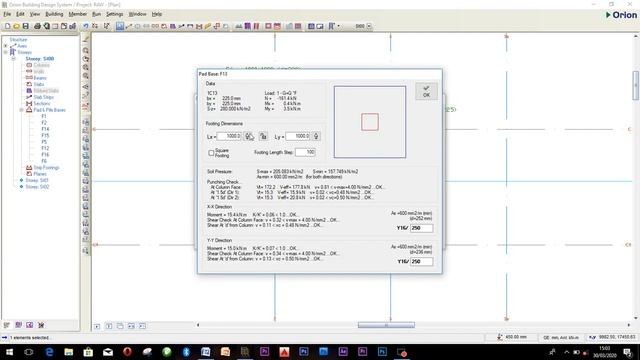The image size is (640, 360).
Task: Open the red Adobe Acrobat taskbar icon
Action: pyautogui.click(x=284, y=352)
